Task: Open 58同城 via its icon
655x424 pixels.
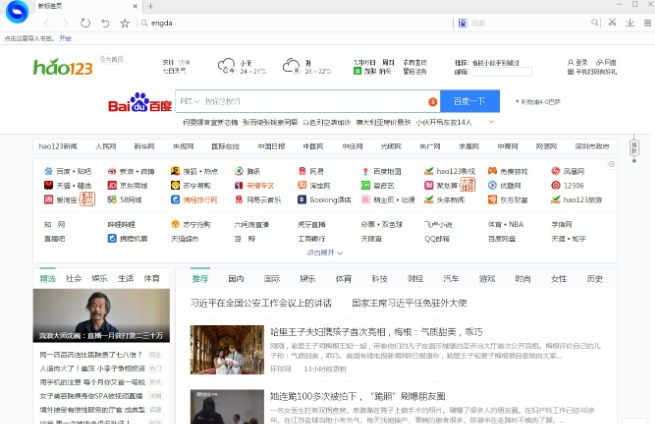Action: click(112, 199)
